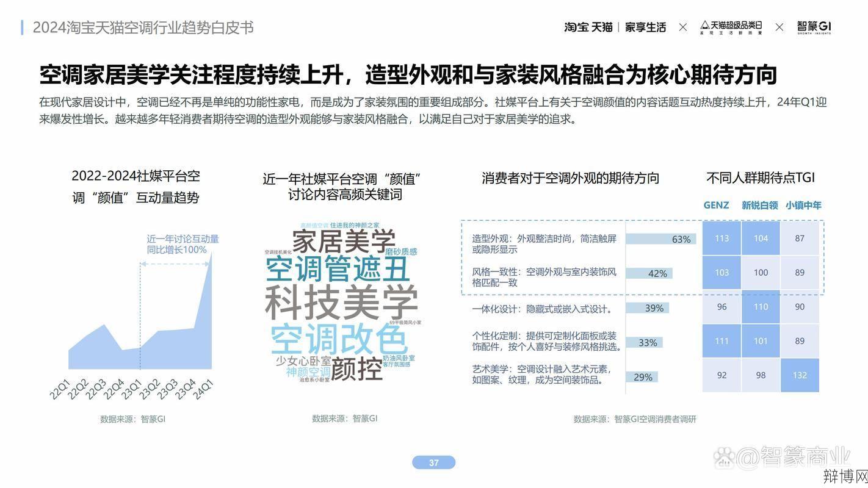Image resolution: width=868 pixels, height=488 pixels.
Task: Click the title 消费者对于空调外观的期待方向
Action: (x=571, y=178)
